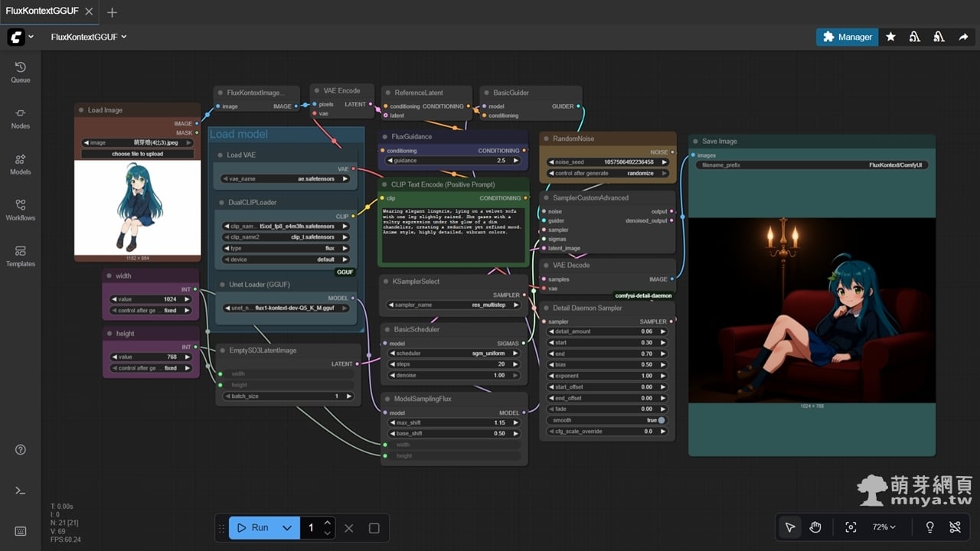Image resolution: width=980 pixels, height=551 pixels.
Task: Expand the Run button options arrow
Action: point(287,528)
